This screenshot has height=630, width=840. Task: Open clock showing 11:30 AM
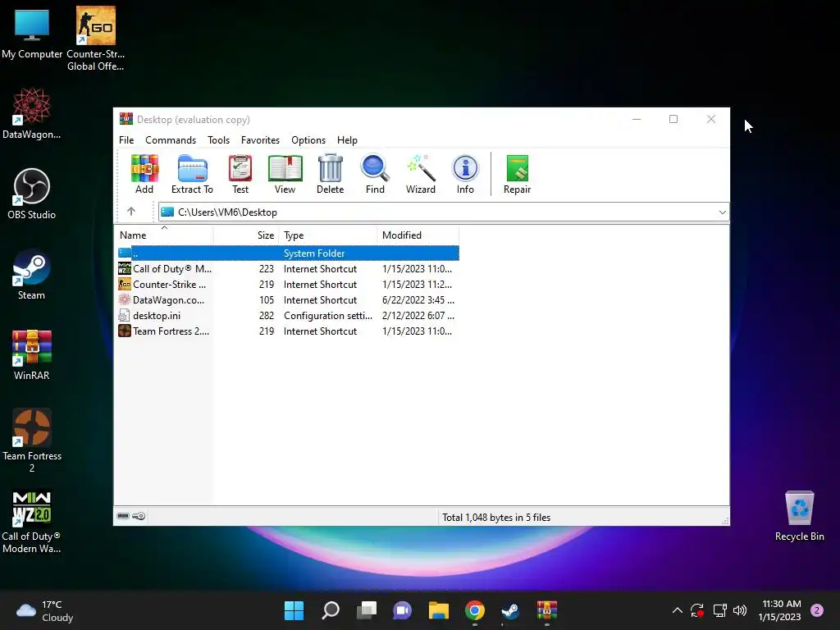(781, 610)
